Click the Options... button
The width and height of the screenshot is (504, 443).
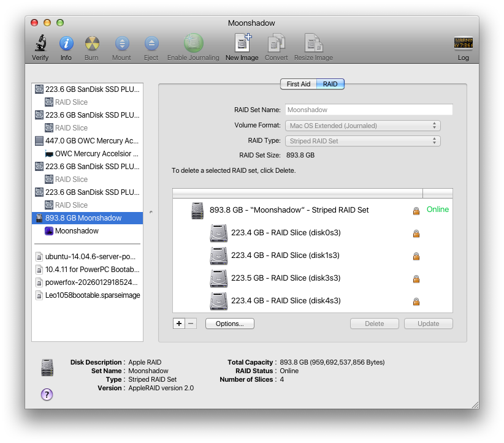tap(230, 324)
